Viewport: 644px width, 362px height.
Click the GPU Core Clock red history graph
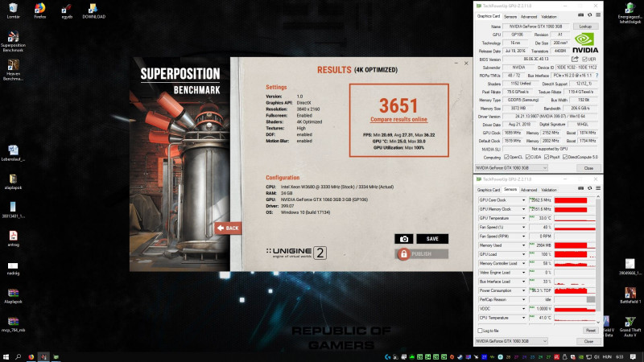pos(575,200)
